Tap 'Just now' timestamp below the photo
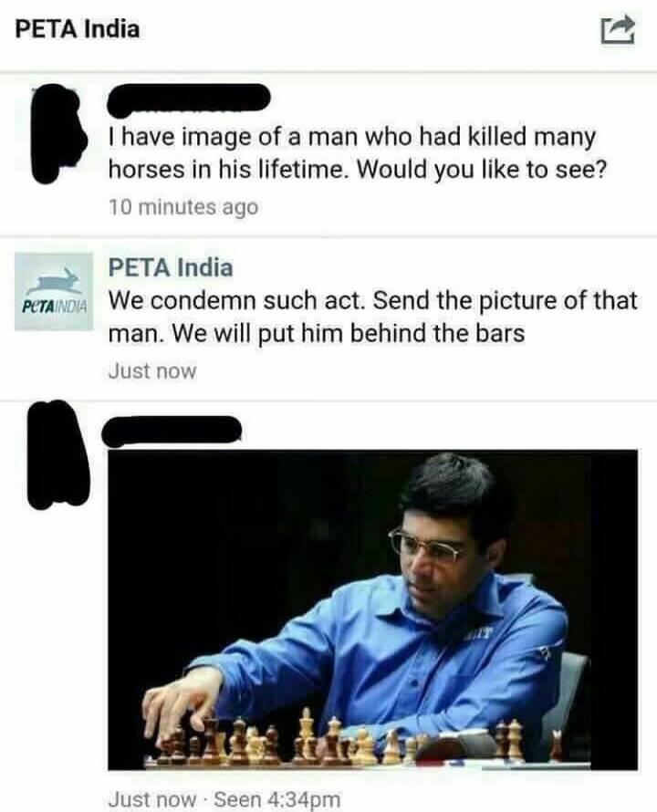Image resolution: width=657 pixels, height=812 pixels. click(x=152, y=799)
